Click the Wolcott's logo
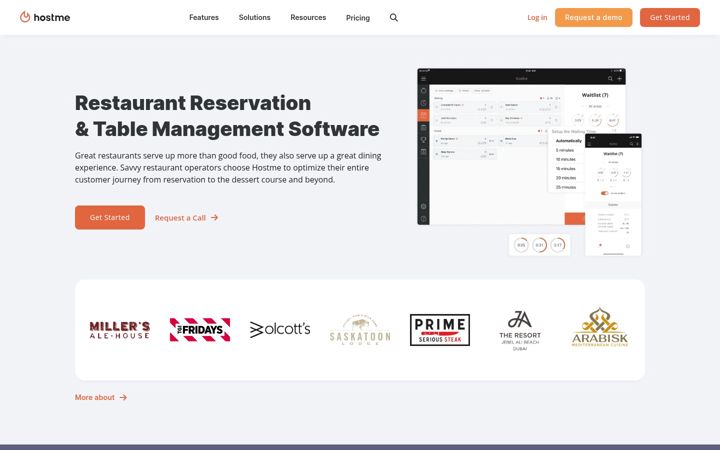This screenshot has height=450, width=720. [280, 329]
